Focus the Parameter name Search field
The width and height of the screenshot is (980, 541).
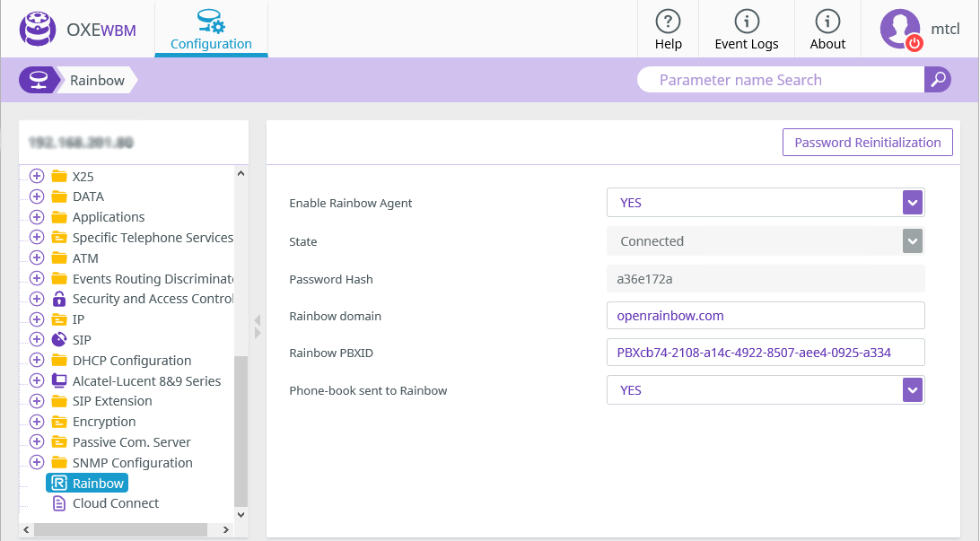coord(781,80)
